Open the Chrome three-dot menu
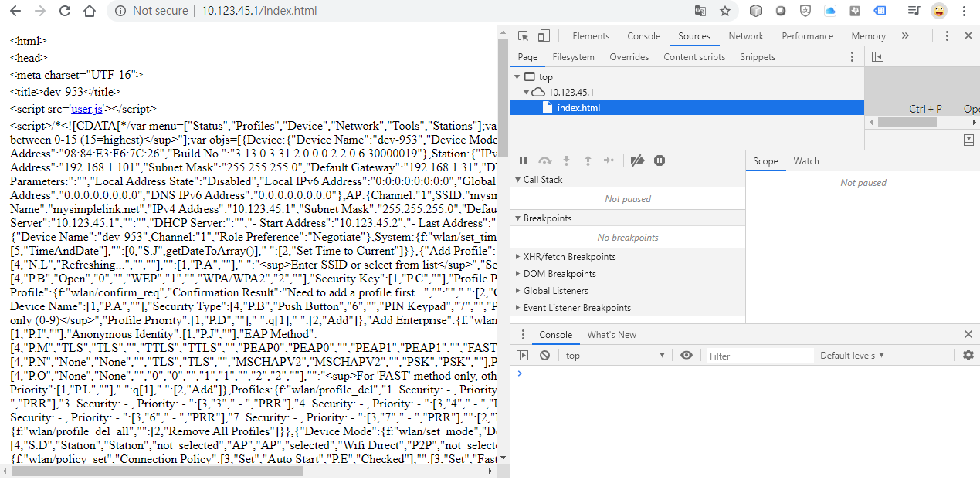Image resolution: width=980 pixels, height=483 pixels. click(964, 11)
